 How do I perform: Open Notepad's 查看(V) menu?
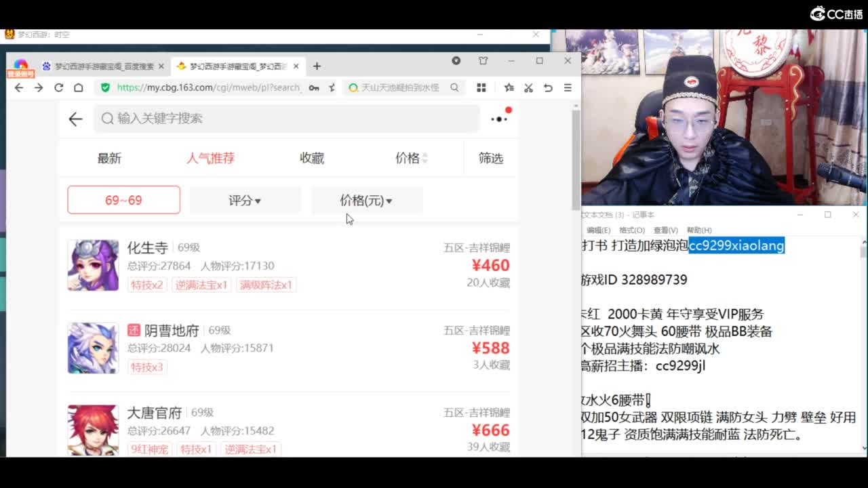pyautogui.click(x=665, y=230)
